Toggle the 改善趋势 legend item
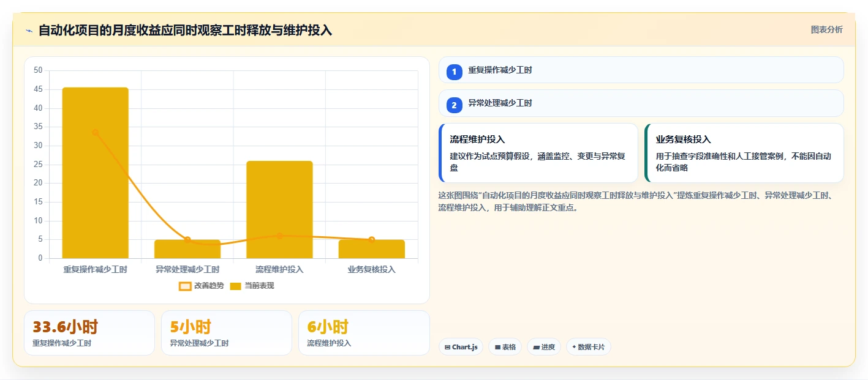 (x=202, y=286)
